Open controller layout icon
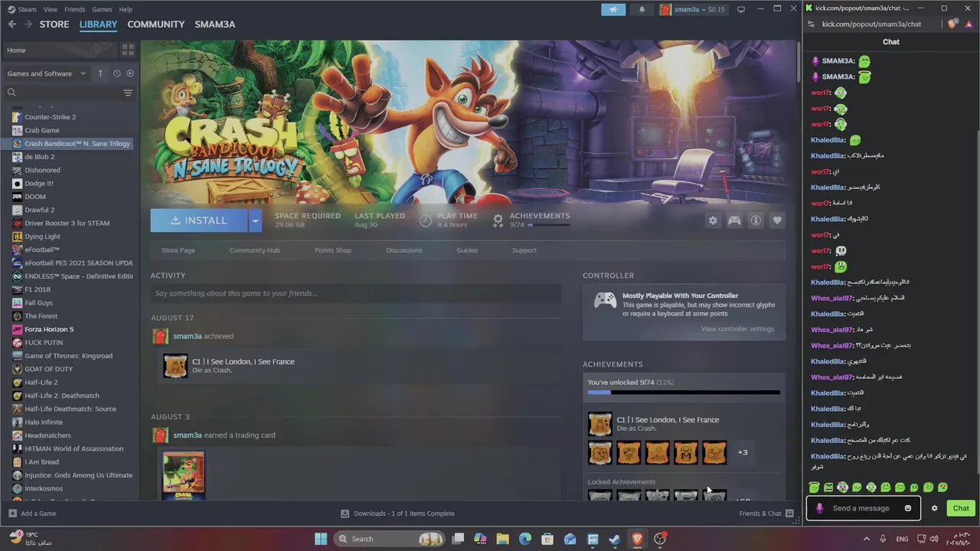 coord(734,220)
